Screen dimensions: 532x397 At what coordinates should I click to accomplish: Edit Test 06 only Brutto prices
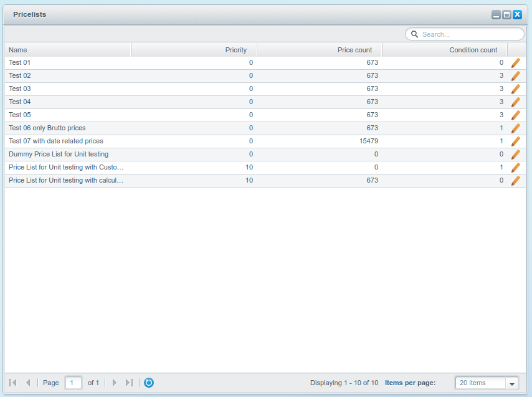(515, 128)
